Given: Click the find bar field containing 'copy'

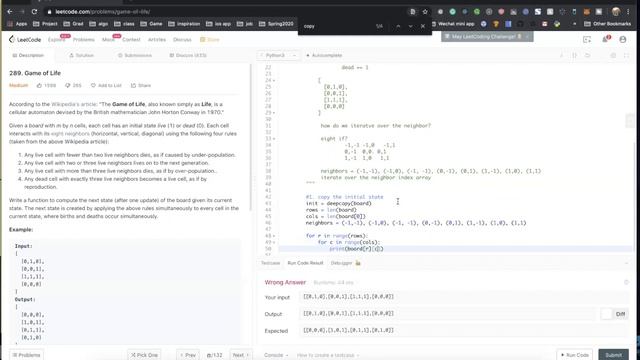Looking at the screenshot, I should pos(337,26).
